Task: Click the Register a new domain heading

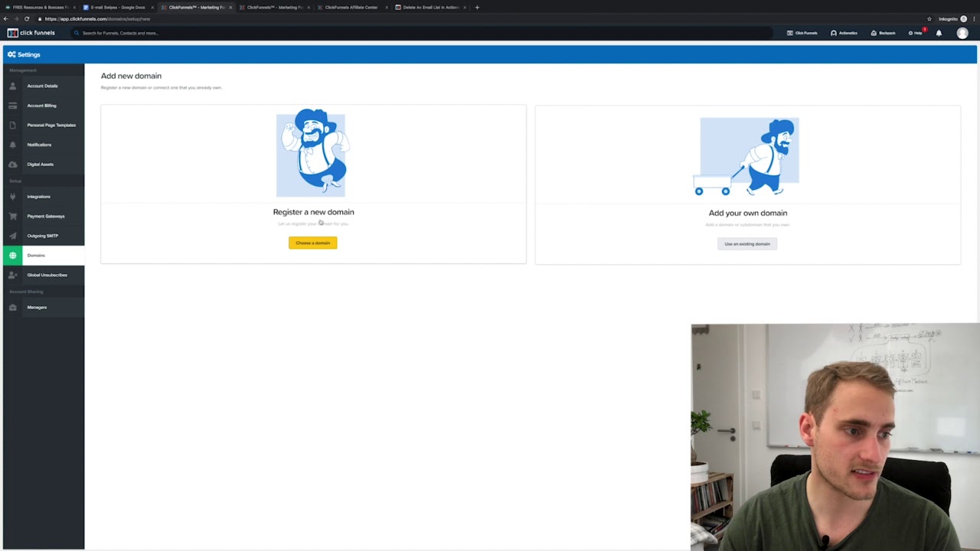Action: (313, 212)
